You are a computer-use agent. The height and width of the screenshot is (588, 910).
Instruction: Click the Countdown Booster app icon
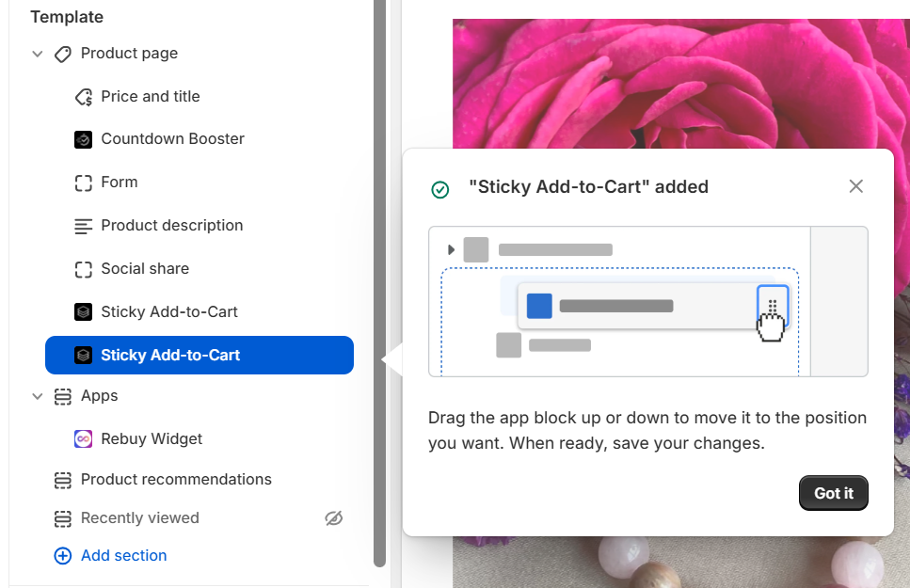[x=84, y=139]
